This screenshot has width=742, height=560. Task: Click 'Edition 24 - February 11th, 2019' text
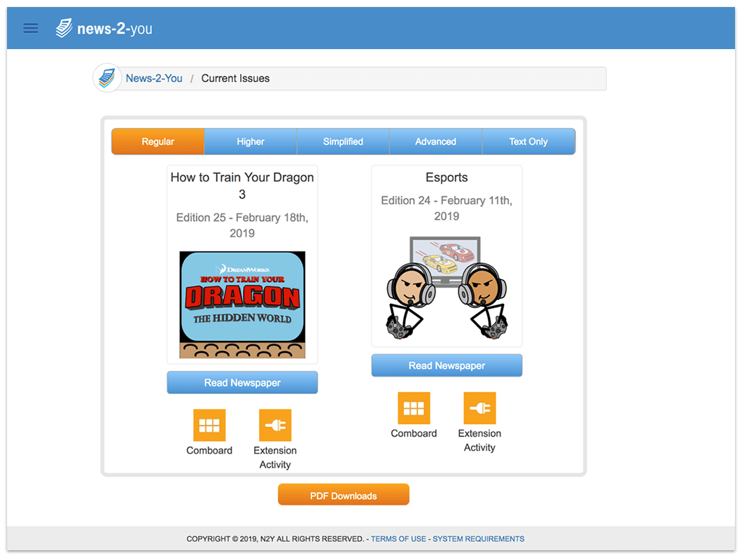[447, 209]
